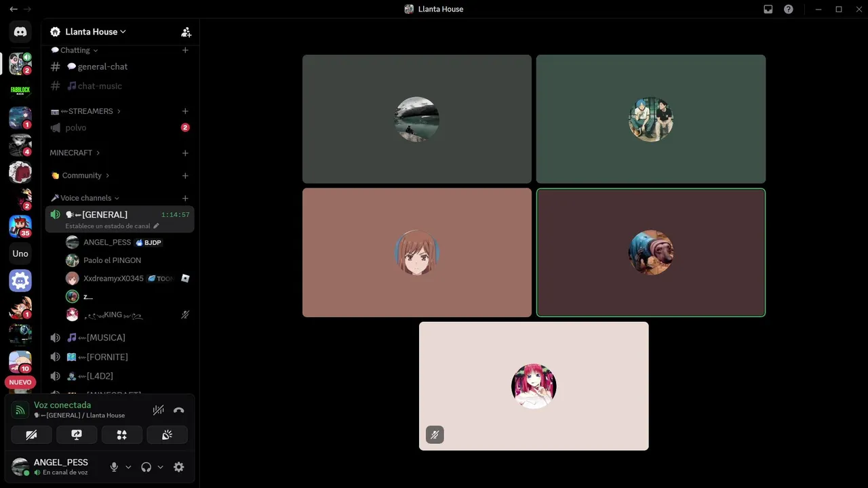Click muted mic icon on bottom tile
The image size is (868, 488).
[x=435, y=434]
